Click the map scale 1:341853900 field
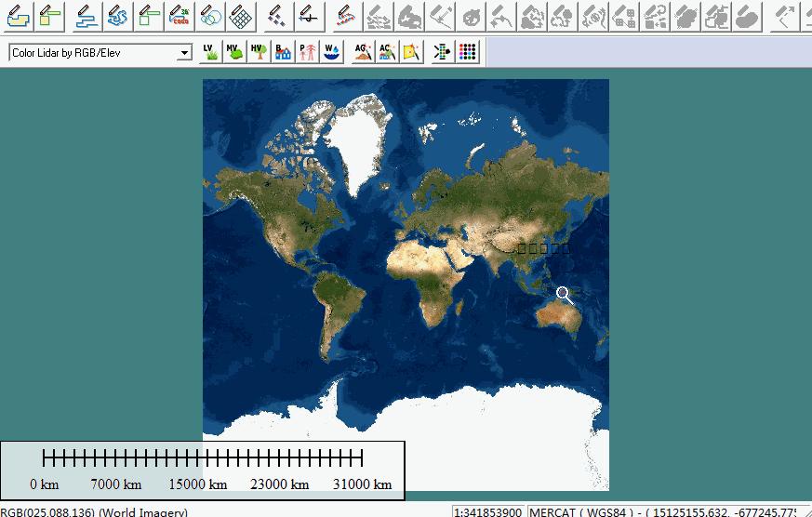 (487, 512)
